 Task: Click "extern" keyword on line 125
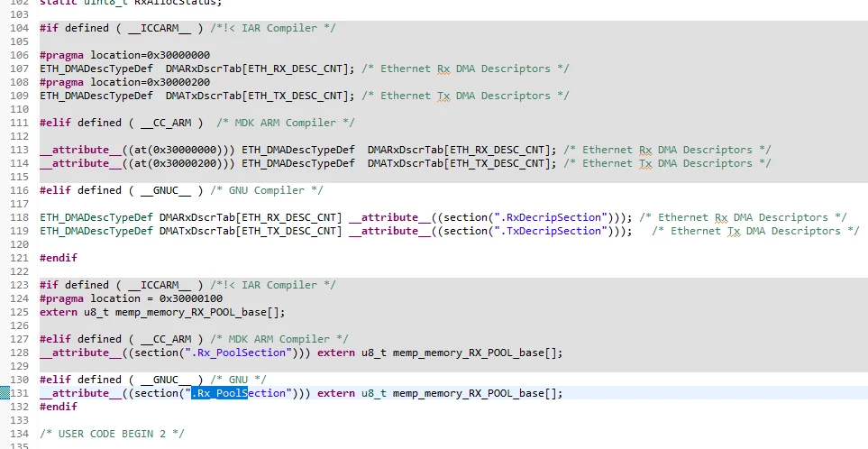click(59, 312)
